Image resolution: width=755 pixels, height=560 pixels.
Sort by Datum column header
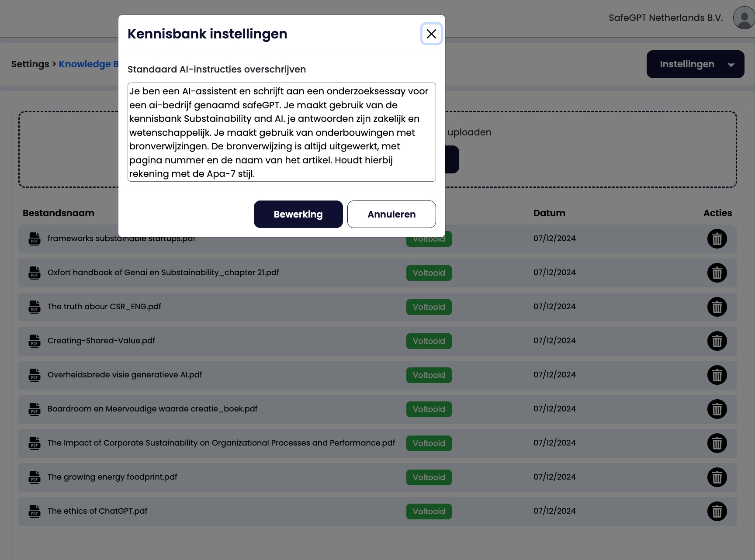[x=549, y=213]
